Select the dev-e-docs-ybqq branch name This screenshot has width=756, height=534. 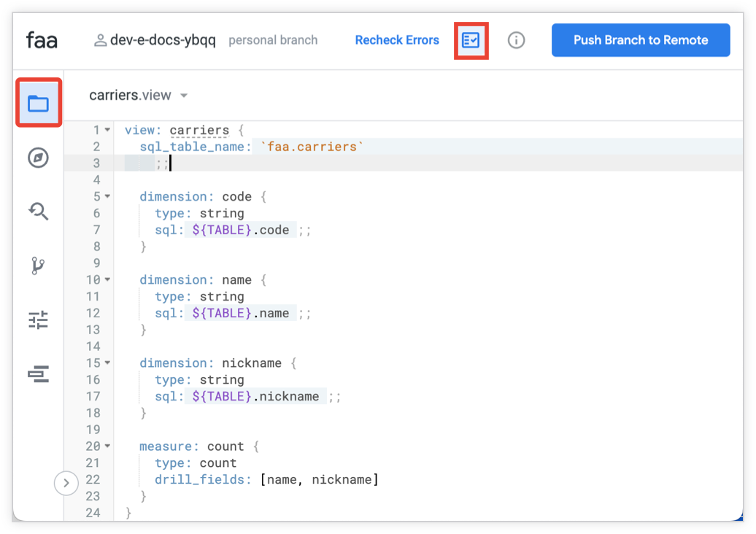[x=163, y=40]
